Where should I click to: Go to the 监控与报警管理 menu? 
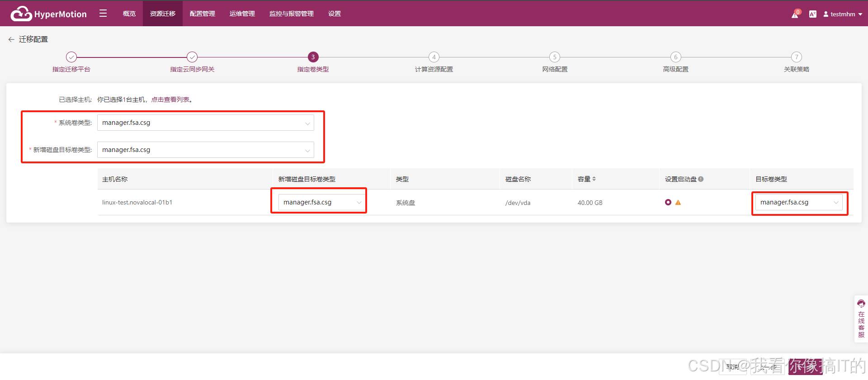291,14
